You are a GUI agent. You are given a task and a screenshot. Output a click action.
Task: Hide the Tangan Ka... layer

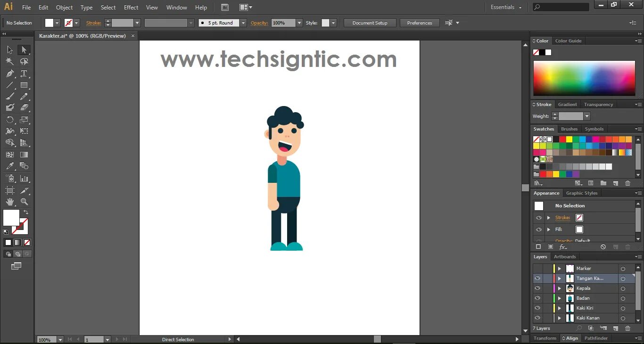(537, 278)
